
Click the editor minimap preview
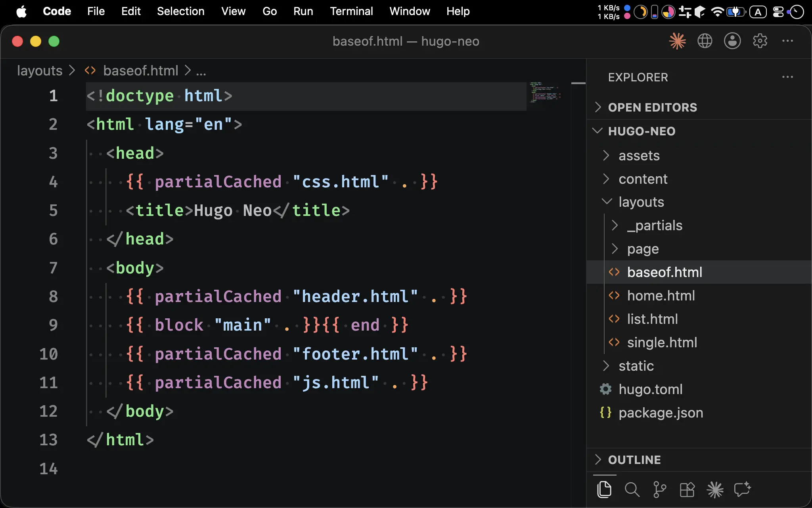pos(545,92)
